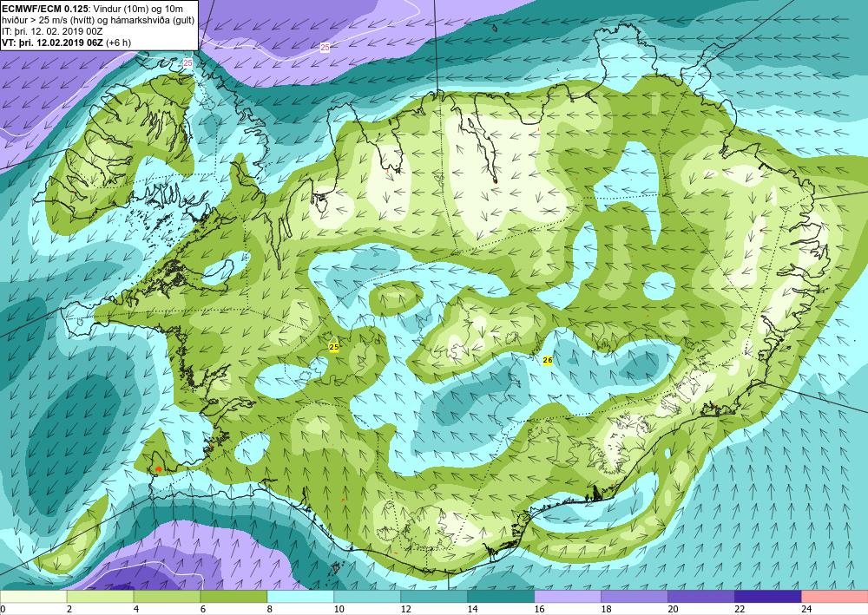
Task: Click the pink legend swatch above 24 m/s
Action: (x=835, y=597)
